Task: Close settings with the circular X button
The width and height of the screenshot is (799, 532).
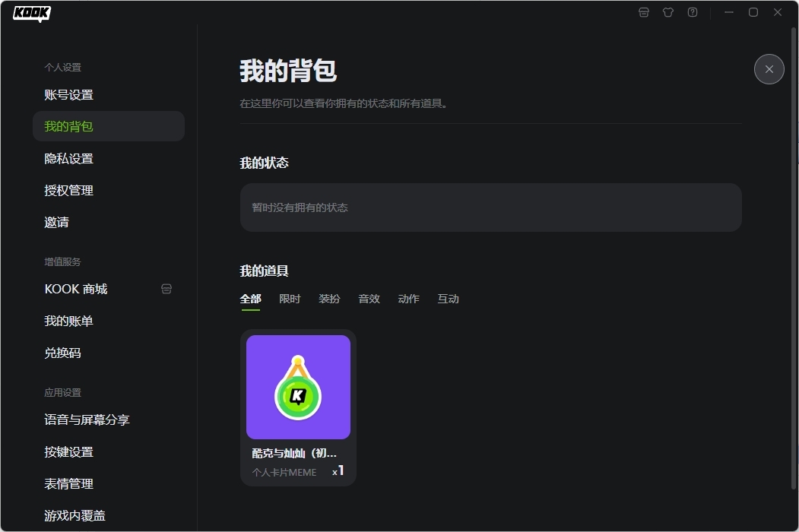Action: click(769, 69)
